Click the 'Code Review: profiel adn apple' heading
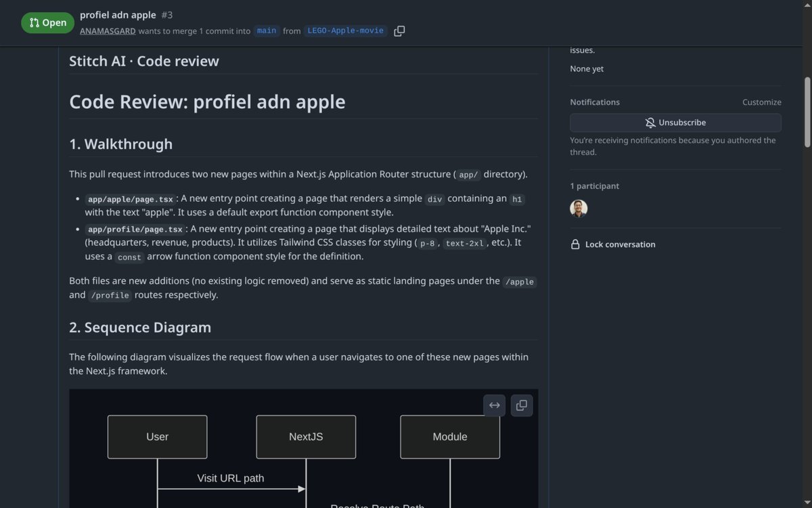 coord(207,102)
